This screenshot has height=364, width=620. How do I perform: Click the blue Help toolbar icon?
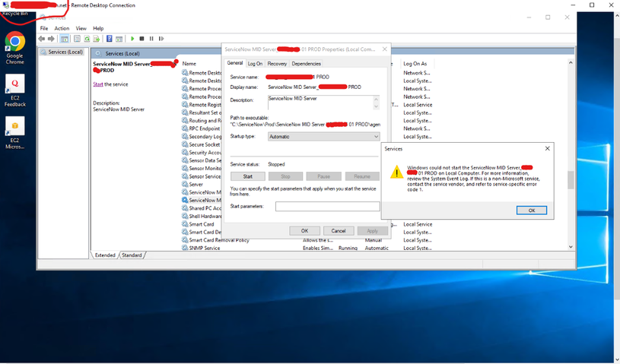110,39
